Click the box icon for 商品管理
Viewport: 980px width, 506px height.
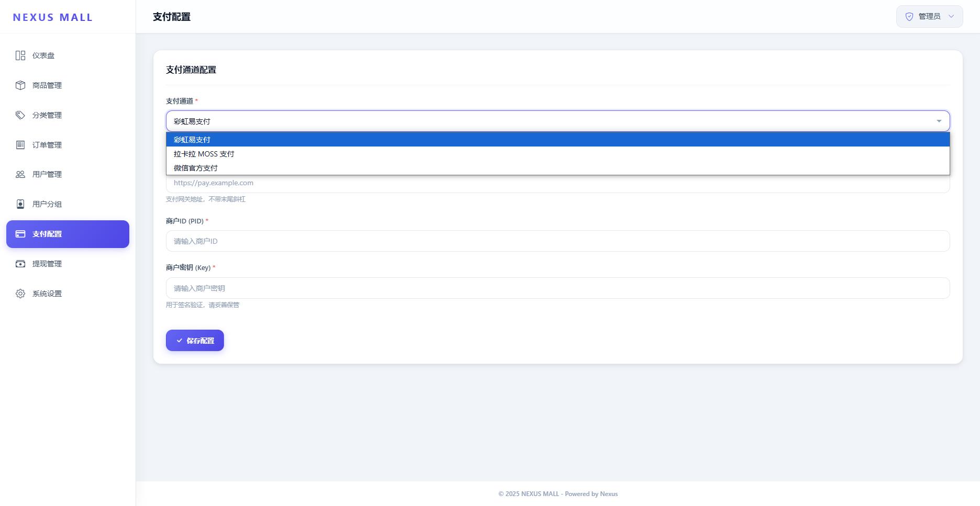coord(20,85)
